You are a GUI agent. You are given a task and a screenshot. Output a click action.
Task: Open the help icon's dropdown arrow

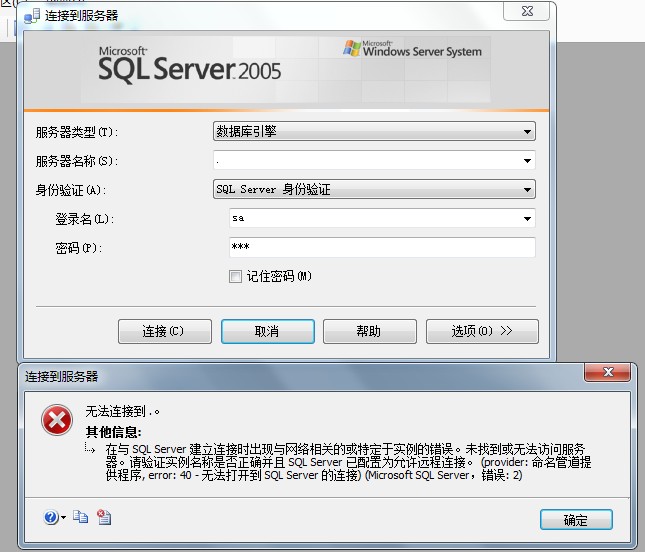63,517
